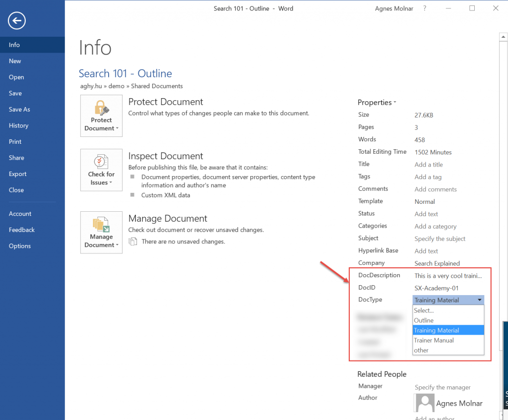The width and height of the screenshot is (508, 420).
Task: Click the Total Editing Time value
Action: [x=433, y=152]
